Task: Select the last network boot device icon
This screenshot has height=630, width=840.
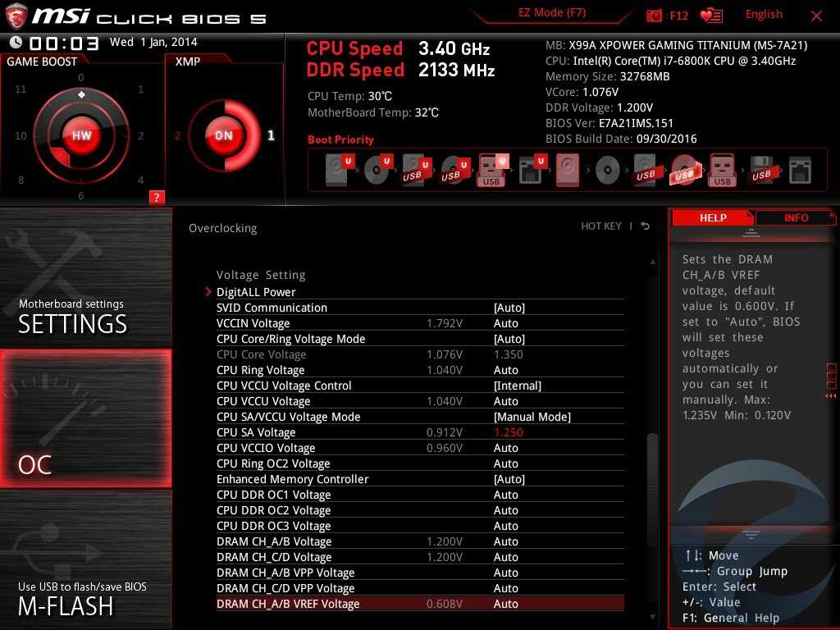Action: coord(800,171)
